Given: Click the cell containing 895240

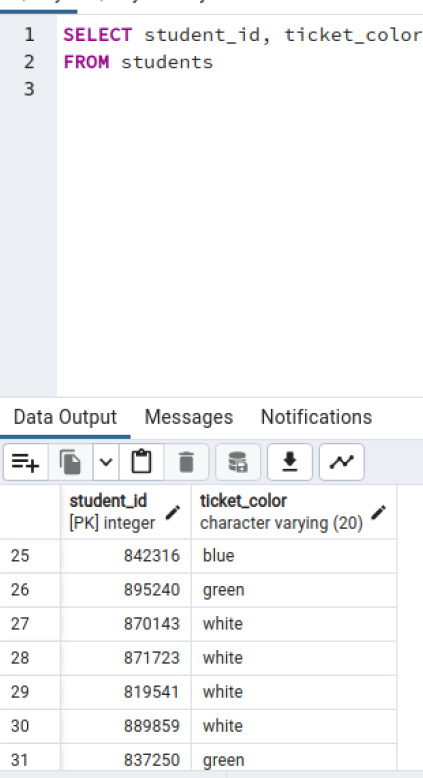Looking at the screenshot, I should (x=126, y=590).
